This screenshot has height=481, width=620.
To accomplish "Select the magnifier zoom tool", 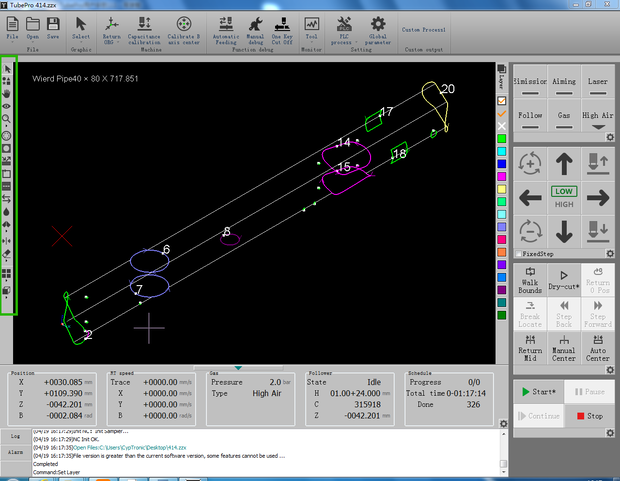I will [x=6, y=119].
